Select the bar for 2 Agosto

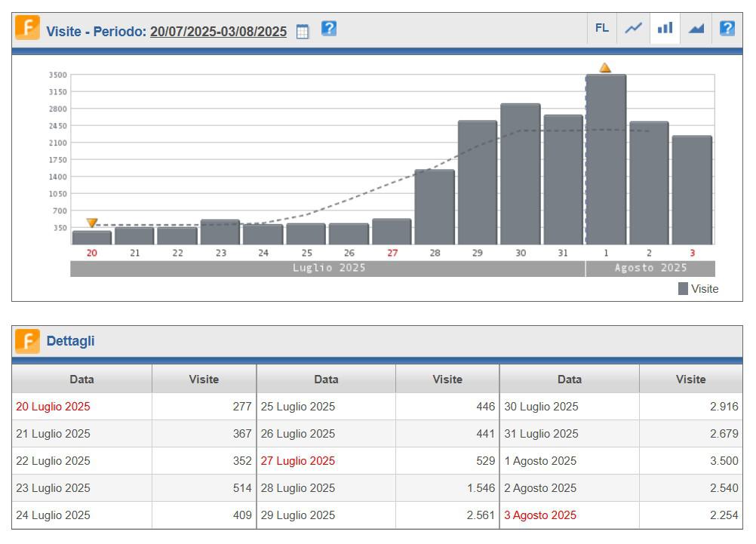click(x=649, y=183)
